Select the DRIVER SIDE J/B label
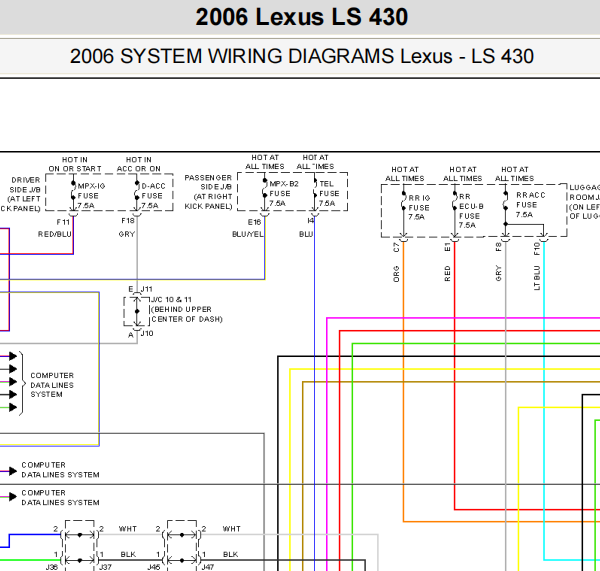Screen dimensions: 600x571 tap(21, 194)
